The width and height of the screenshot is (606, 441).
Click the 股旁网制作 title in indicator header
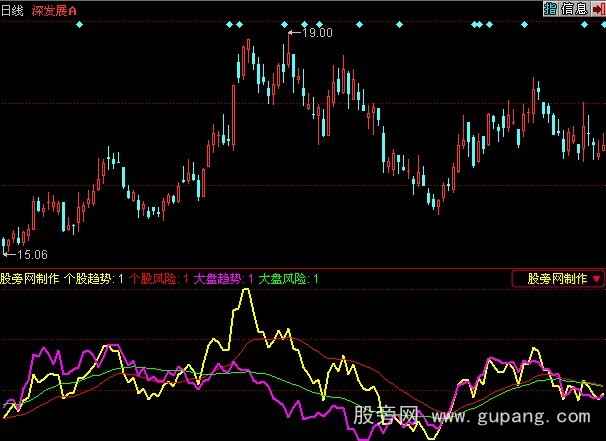click(30, 279)
